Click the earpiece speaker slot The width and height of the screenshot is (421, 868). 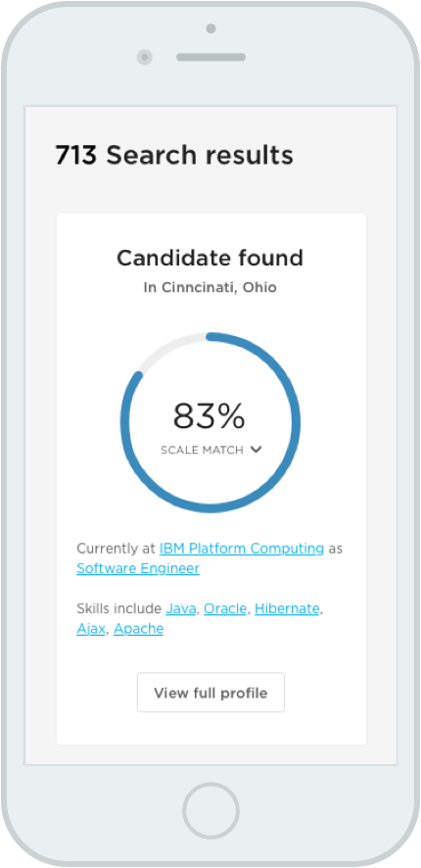[x=210, y=57]
